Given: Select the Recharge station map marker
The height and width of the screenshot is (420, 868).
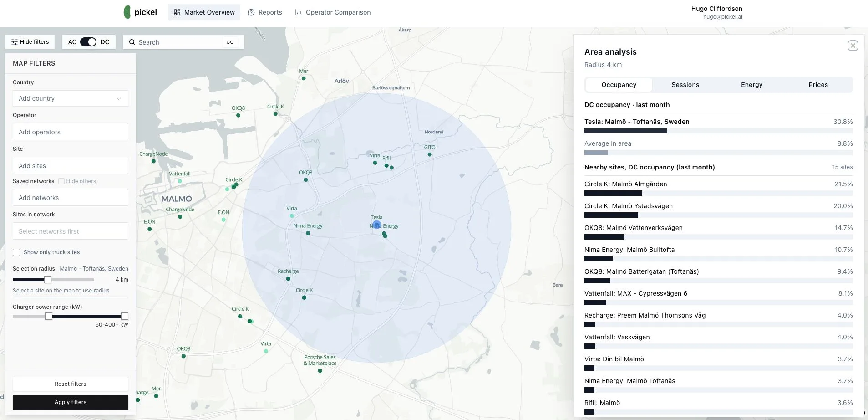Looking at the screenshot, I should 288,278.
